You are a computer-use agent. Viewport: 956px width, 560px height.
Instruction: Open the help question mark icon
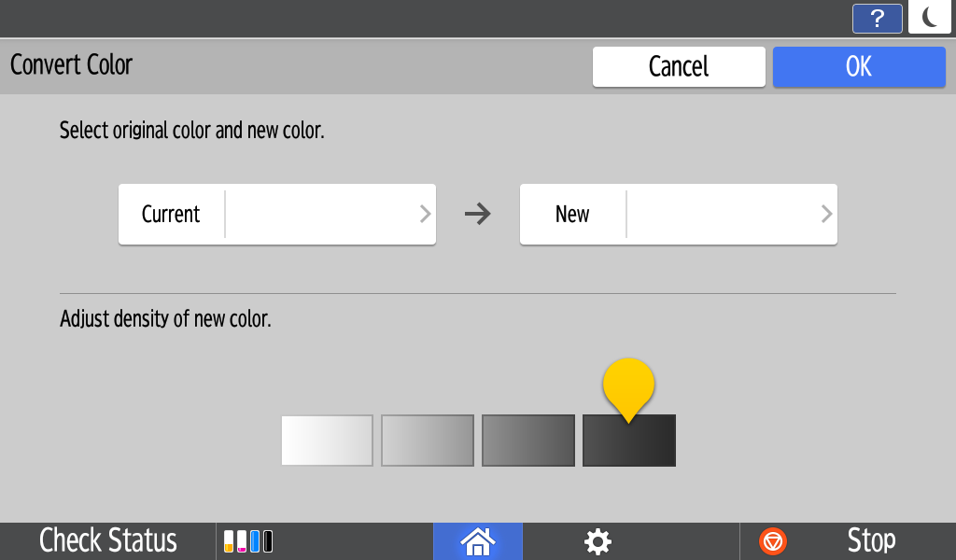(877, 19)
